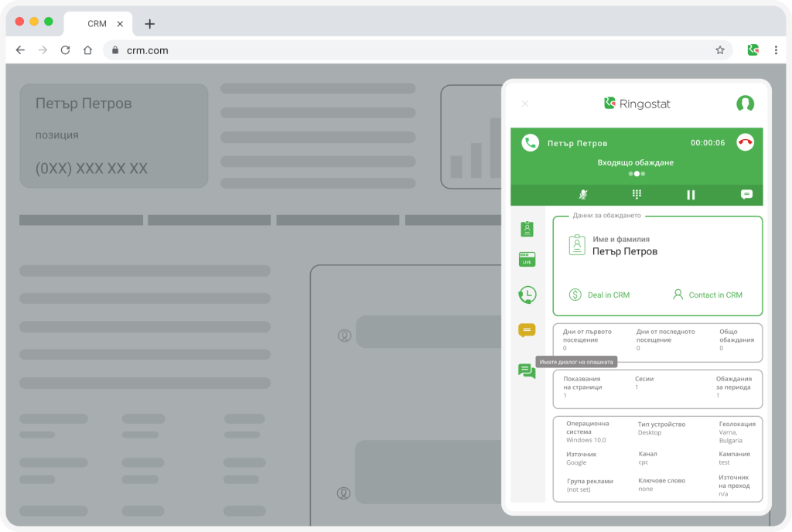Click the white phone call icon
The image size is (792, 532).
point(530,143)
